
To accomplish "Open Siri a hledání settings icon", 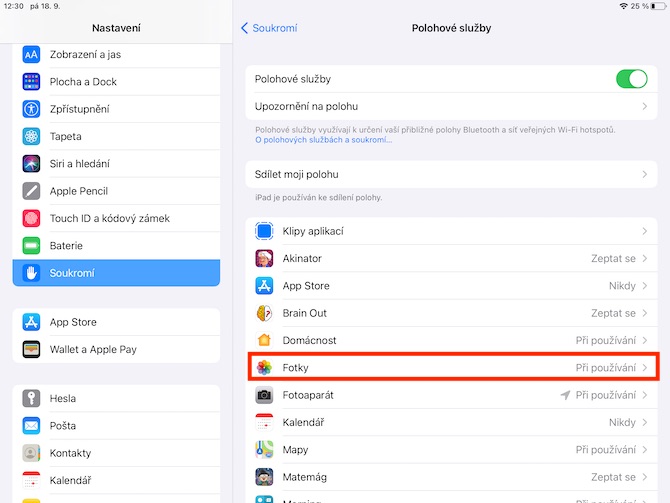I will pyautogui.click(x=31, y=164).
